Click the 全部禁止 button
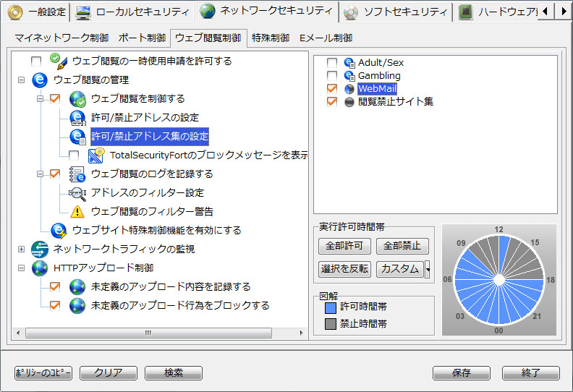 pyautogui.click(x=402, y=246)
